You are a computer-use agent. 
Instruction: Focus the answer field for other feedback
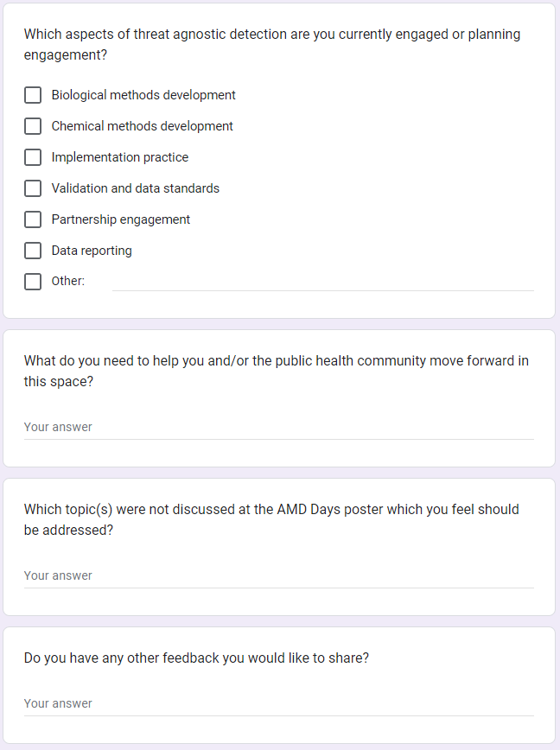click(x=278, y=703)
